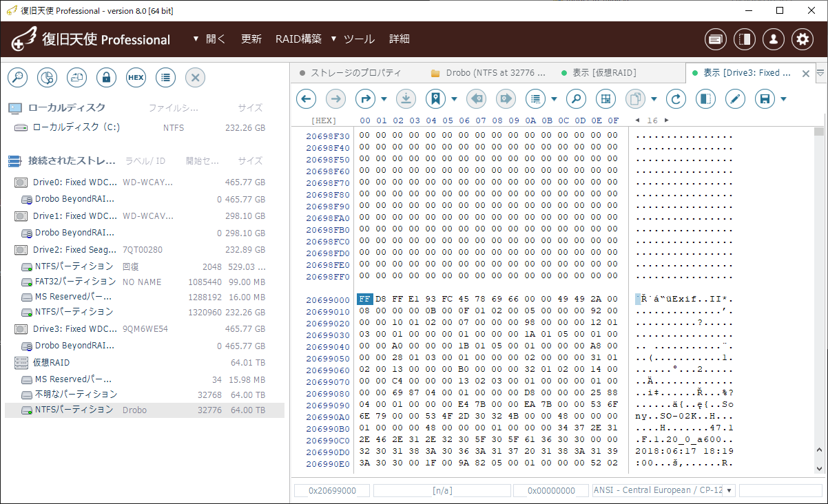Click the circular reload icon in hex toolbar
This screenshot has width=828, height=504.
point(676,99)
